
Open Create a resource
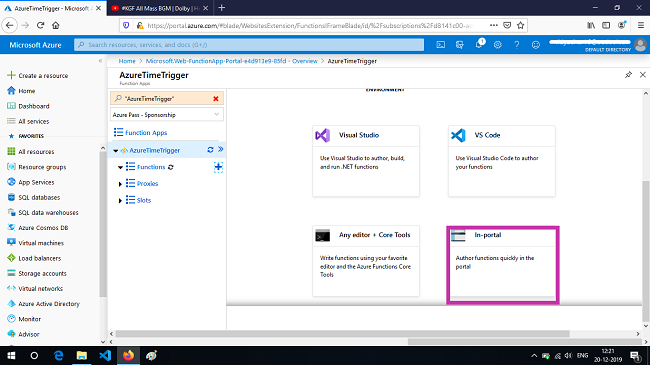[x=37, y=75]
